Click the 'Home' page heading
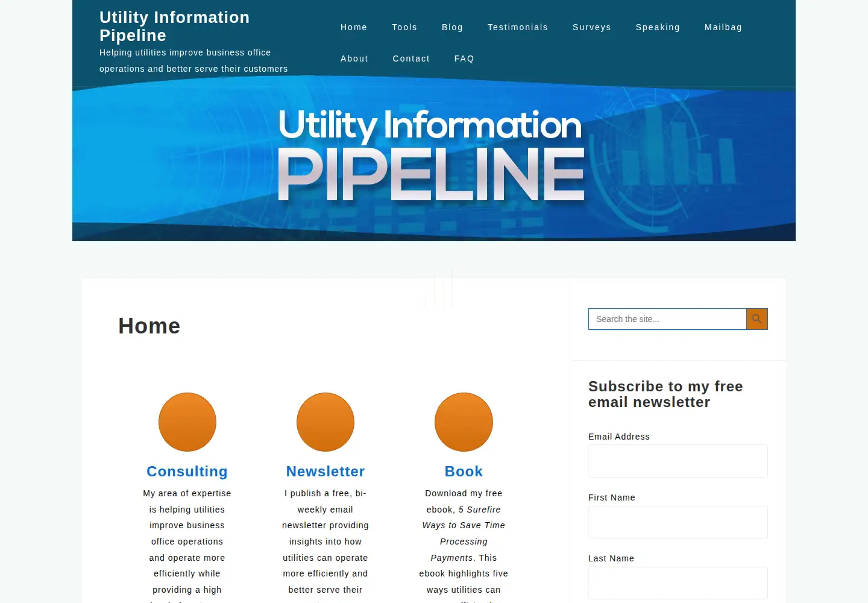 pos(149,326)
